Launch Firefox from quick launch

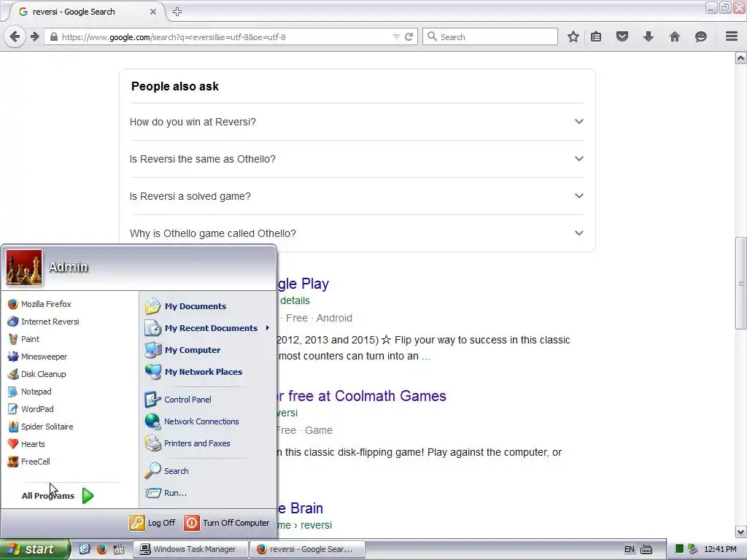(x=101, y=549)
